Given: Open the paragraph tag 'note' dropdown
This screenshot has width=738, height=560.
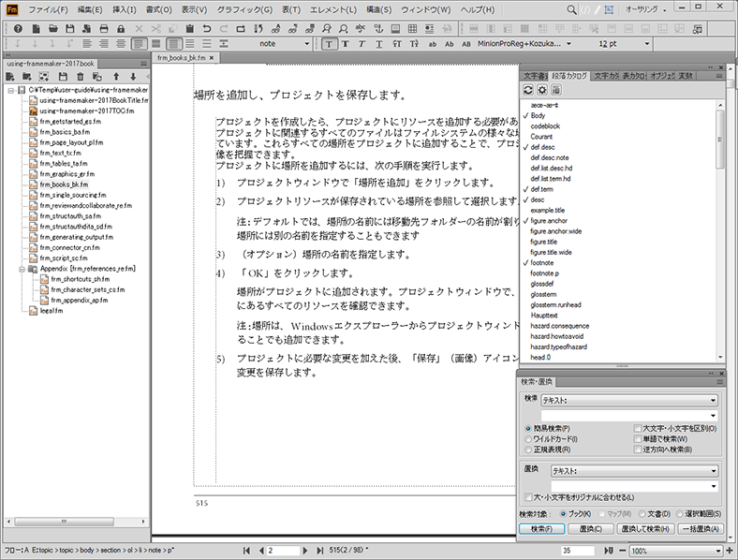Looking at the screenshot, I should [307, 44].
